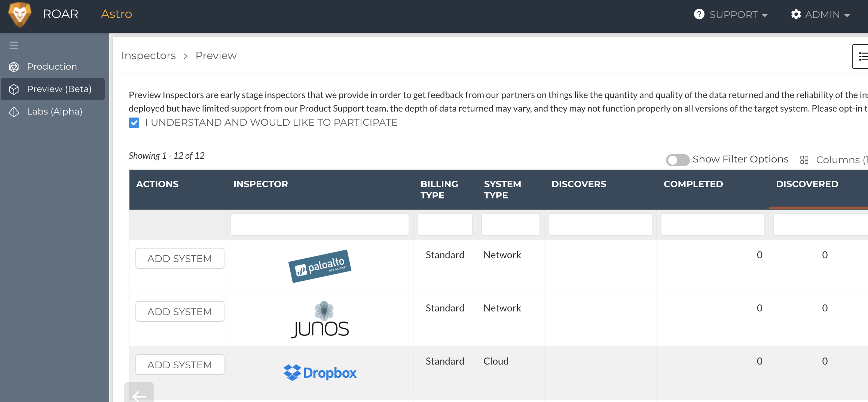Click Standard billing type in the Dropbox row
868x402 pixels.
[445, 361]
